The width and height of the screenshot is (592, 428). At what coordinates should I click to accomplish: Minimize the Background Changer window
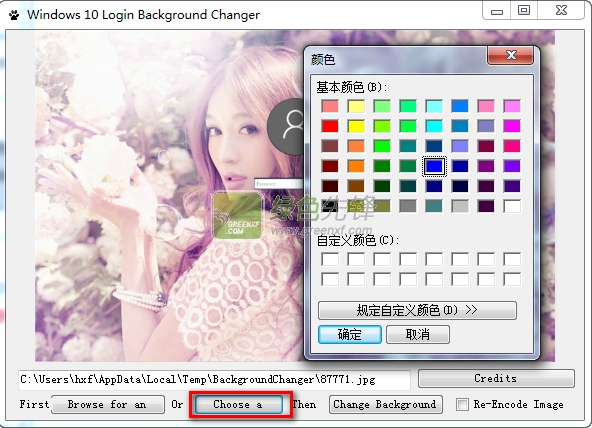point(496,11)
